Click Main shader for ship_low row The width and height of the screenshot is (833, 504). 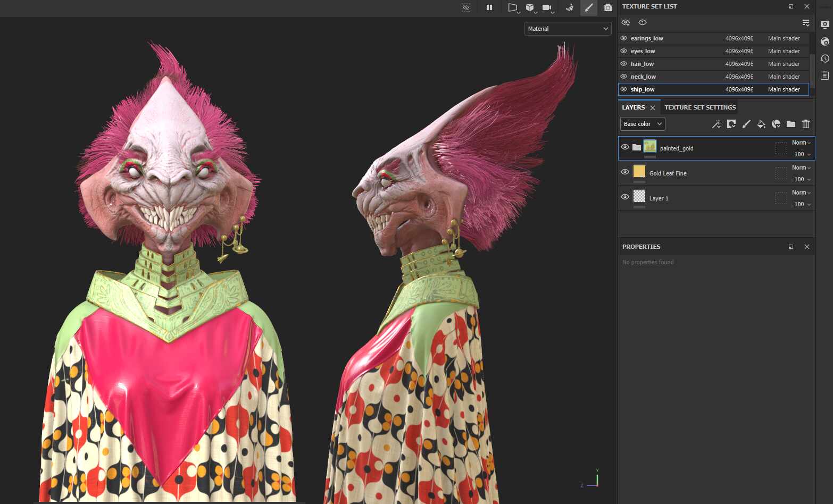pyautogui.click(x=784, y=89)
